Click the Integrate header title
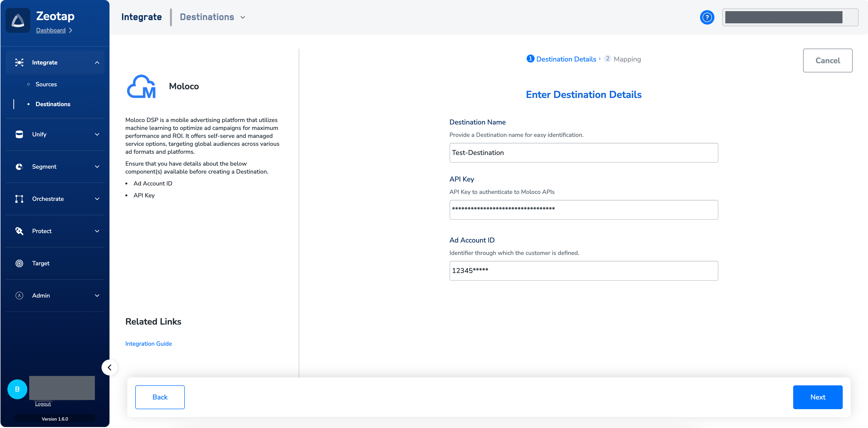 (x=141, y=17)
